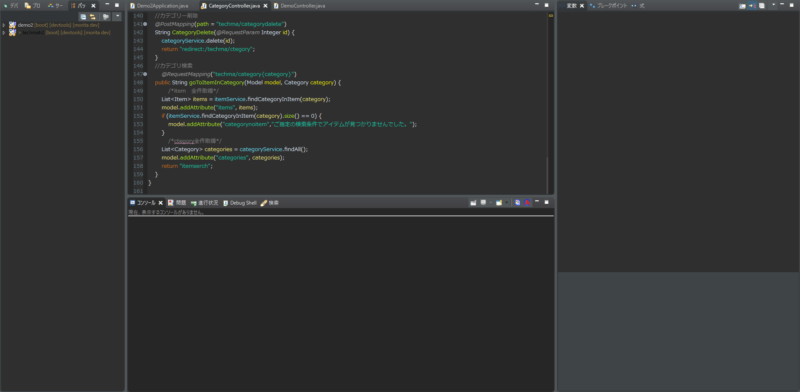Click the vertical scrollbar of the code editor
This screenshot has height=392, width=800.
pyautogui.click(x=546, y=175)
